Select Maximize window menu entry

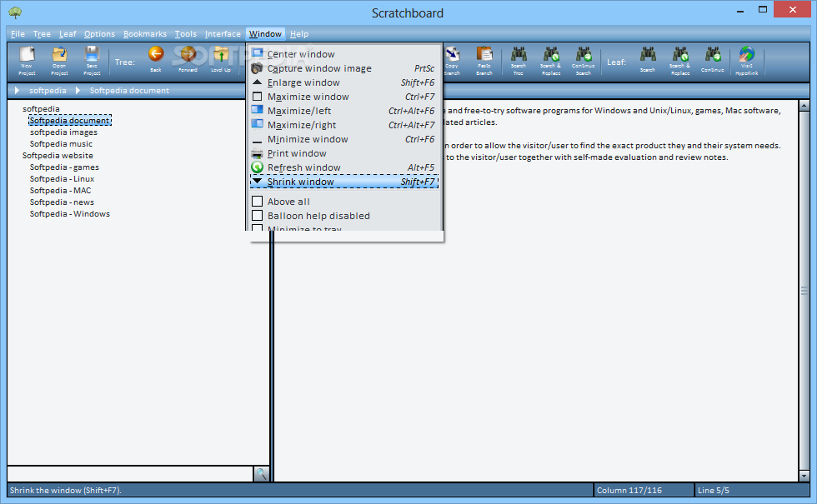click(x=344, y=97)
